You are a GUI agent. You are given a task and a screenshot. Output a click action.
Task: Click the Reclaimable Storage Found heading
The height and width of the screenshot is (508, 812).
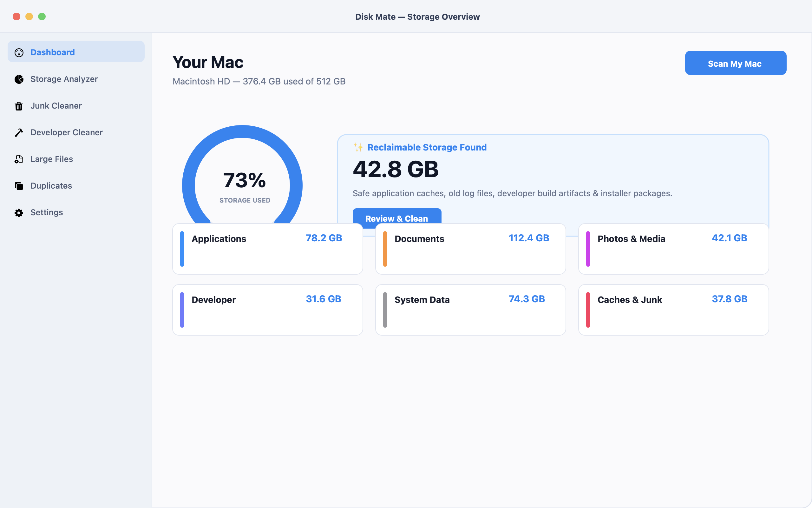coord(427,147)
